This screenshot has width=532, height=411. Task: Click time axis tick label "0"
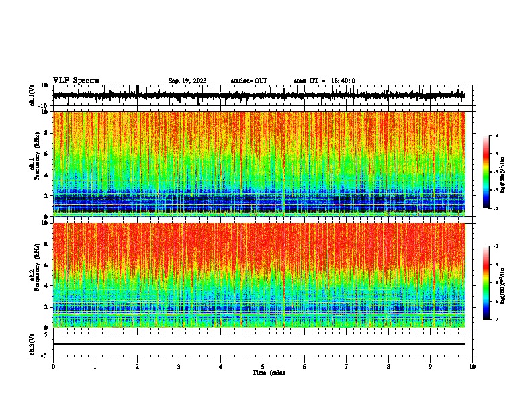[x=53, y=367]
